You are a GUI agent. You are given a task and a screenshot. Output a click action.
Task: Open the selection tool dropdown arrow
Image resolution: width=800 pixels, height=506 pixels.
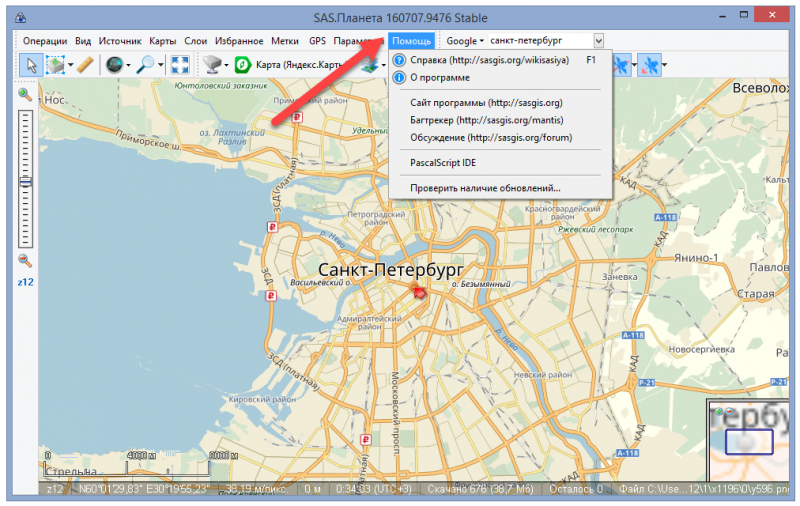click(x=70, y=65)
